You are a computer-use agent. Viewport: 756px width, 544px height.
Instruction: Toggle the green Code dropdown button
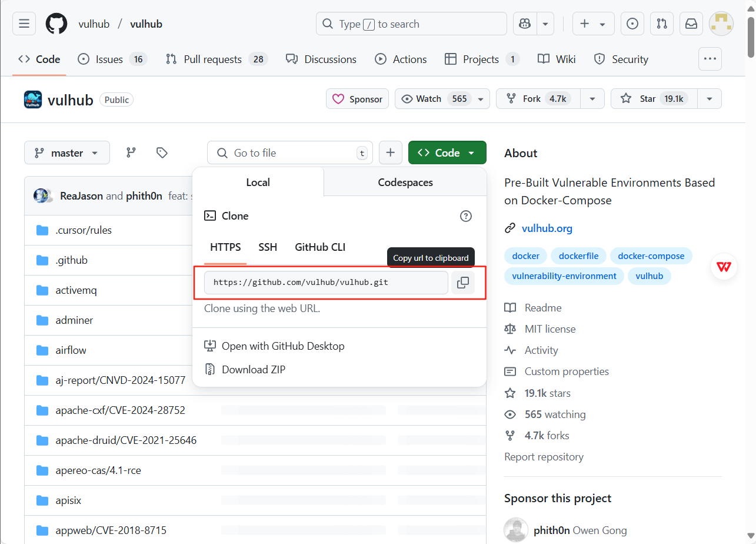[x=447, y=152]
